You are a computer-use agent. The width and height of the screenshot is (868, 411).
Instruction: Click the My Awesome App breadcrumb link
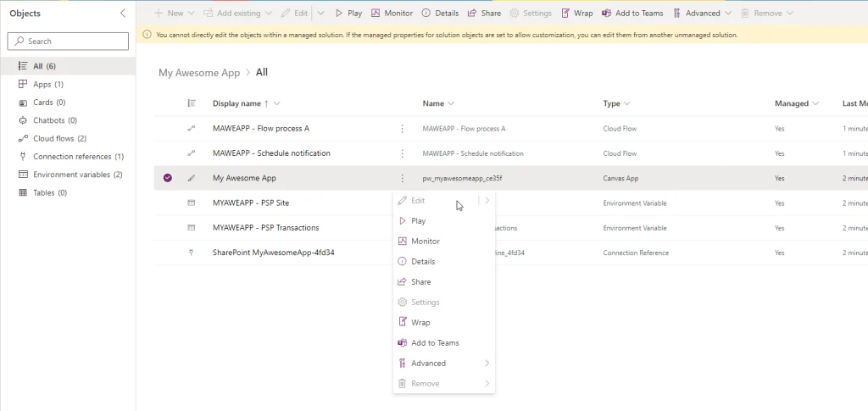pos(199,73)
